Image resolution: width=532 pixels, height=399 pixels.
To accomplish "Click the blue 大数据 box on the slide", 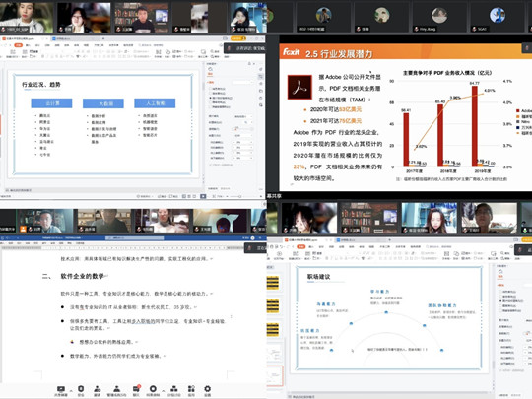I will click(103, 103).
